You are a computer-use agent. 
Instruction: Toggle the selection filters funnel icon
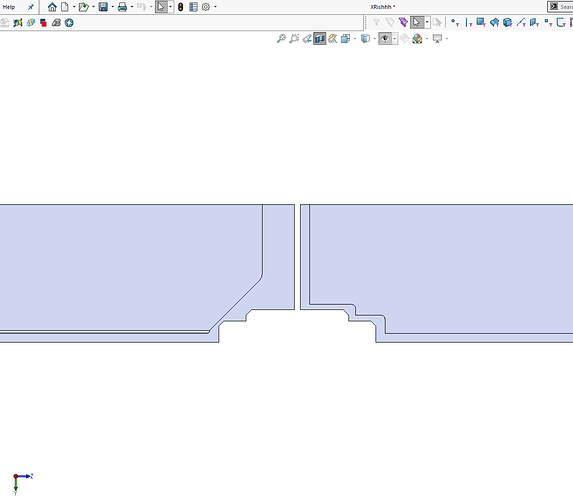click(376, 23)
